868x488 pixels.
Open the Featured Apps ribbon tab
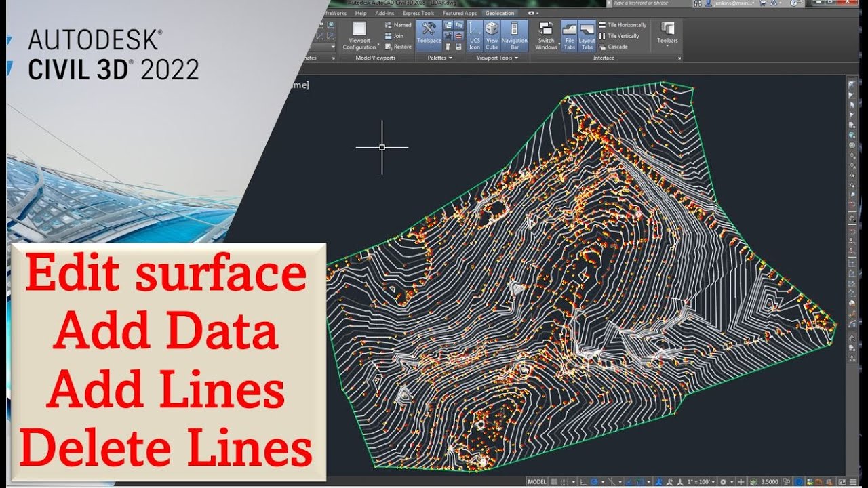(x=460, y=13)
